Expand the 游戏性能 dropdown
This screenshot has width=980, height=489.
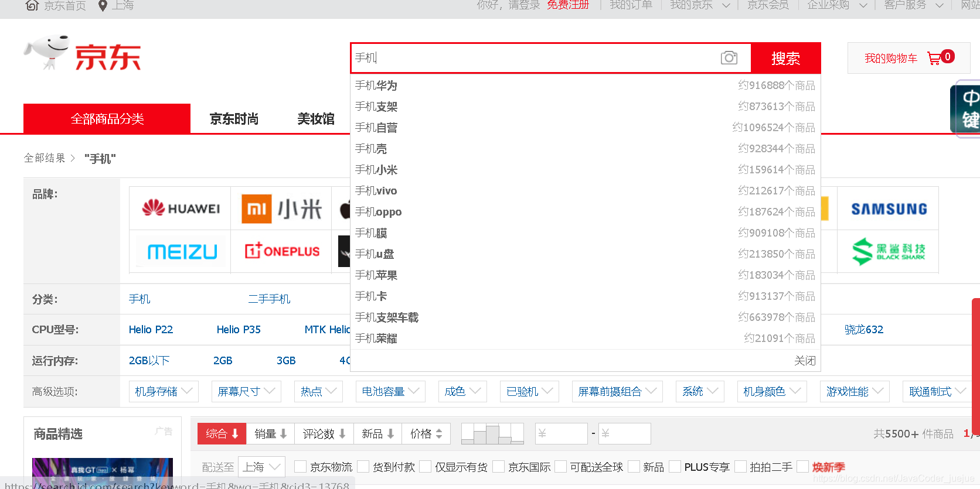(x=855, y=391)
